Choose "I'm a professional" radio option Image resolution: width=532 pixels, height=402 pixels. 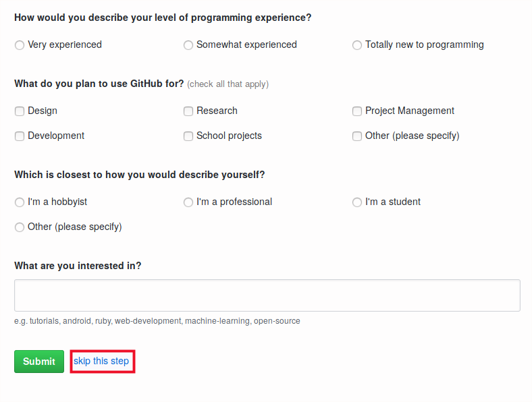[188, 202]
